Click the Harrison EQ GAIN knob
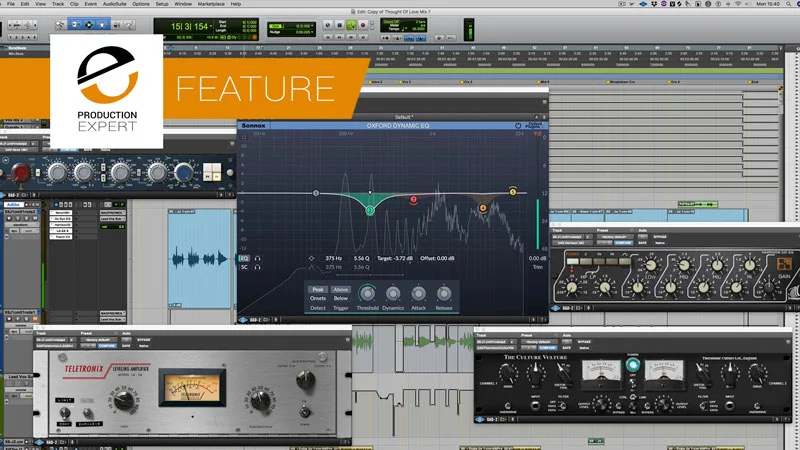 pos(768,287)
